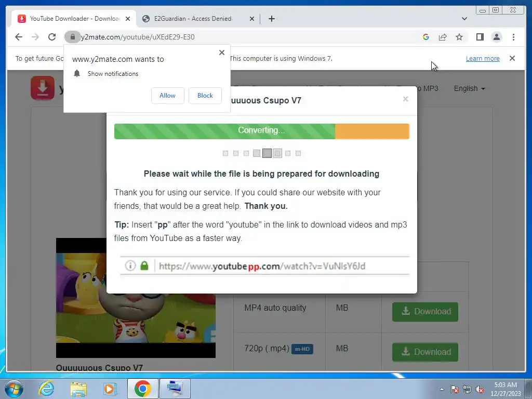Open File Explorer from taskbar
Screen dimensions: 532x399
pos(78,389)
